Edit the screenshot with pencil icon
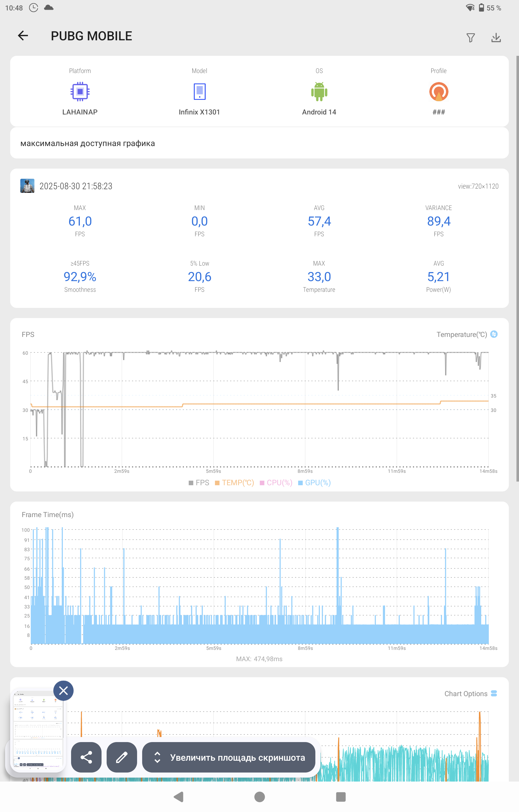Screen dimensions: 519x812 (x=122, y=757)
